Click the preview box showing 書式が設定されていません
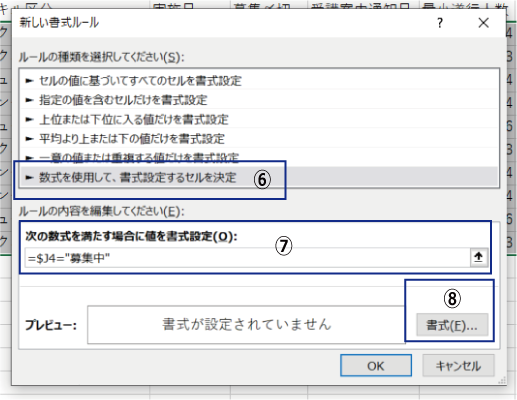517x400 pixels. coord(247,324)
